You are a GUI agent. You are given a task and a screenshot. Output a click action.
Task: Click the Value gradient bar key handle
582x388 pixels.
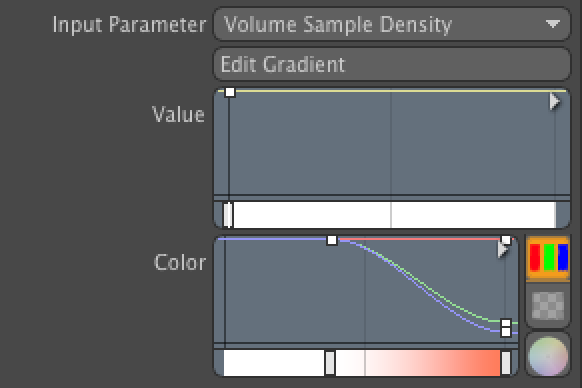(228, 215)
